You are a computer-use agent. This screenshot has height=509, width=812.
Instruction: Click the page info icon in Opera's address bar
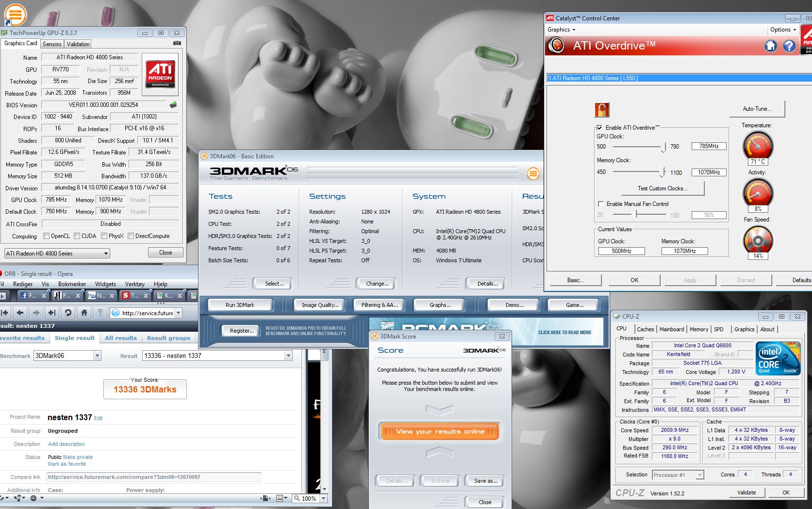click(116, 313)
